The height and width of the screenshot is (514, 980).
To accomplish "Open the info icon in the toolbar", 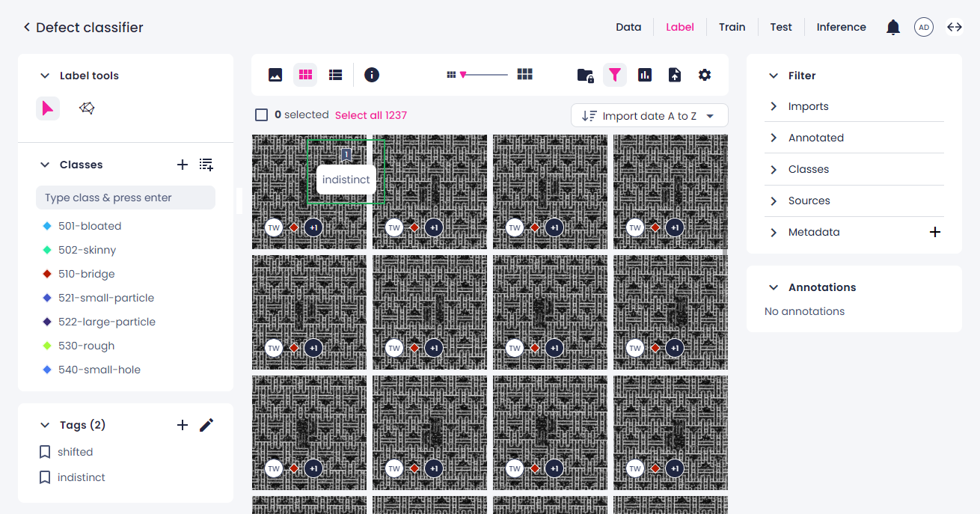I will (372, 75).
